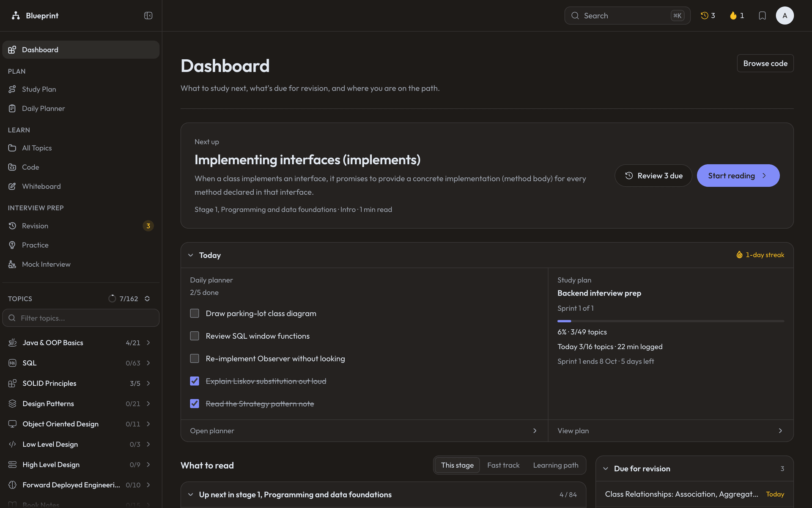The height and width of the screenshot is (508, 812).
Task: Open Daily Planner in sidebar
Action: click(x=81, y=108)
